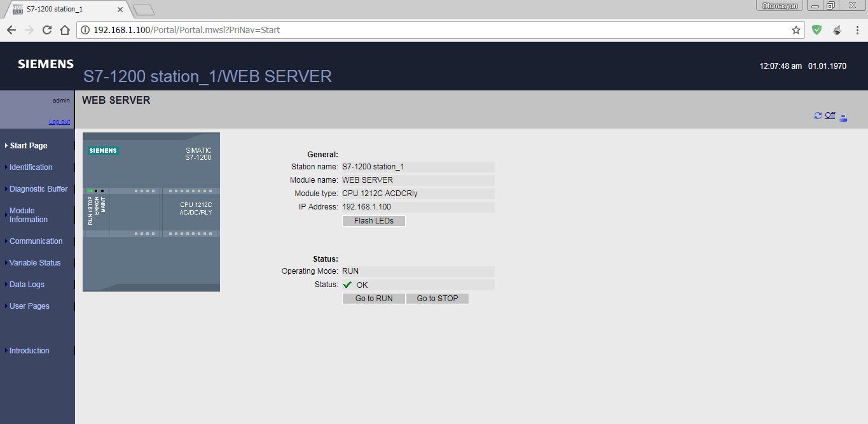Open Start Page in sidebar
868x424 pixels.
pyautogui.click(x=29, y=146)
